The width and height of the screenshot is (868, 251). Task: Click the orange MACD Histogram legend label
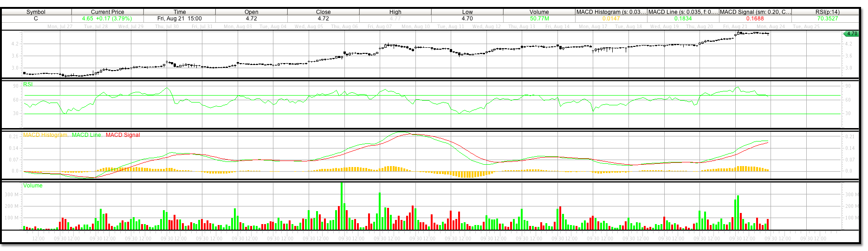[x=45, y=135]
